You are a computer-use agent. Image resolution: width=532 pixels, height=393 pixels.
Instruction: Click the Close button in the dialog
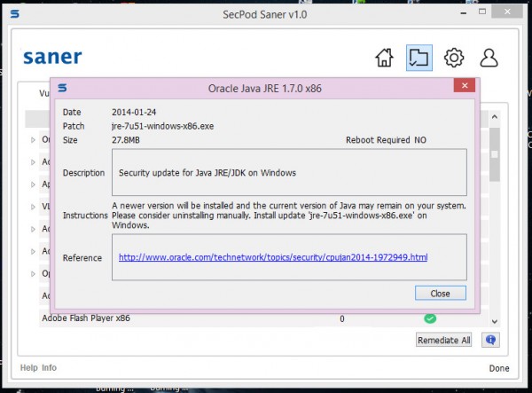(441, 294)
